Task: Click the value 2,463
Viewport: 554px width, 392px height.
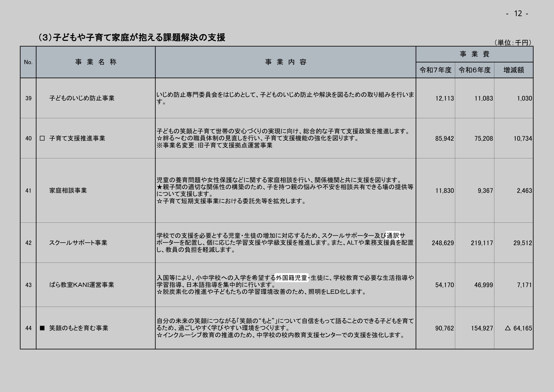Action: (524, 191)
